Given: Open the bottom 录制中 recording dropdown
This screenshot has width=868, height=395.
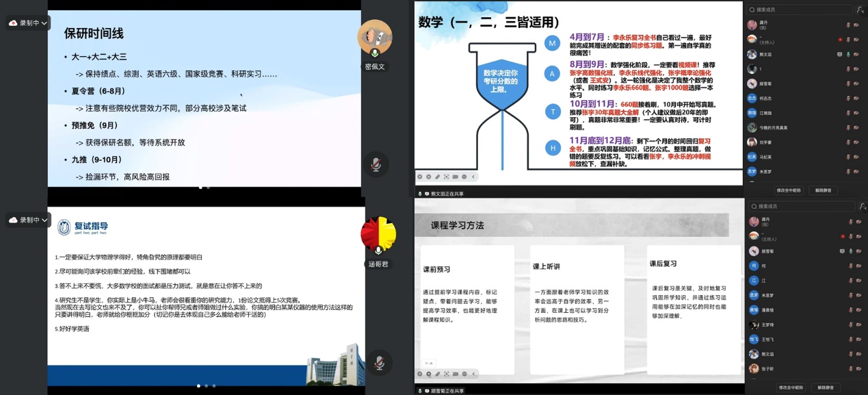Looking at the screenshot, I should [x=29, y=220].
